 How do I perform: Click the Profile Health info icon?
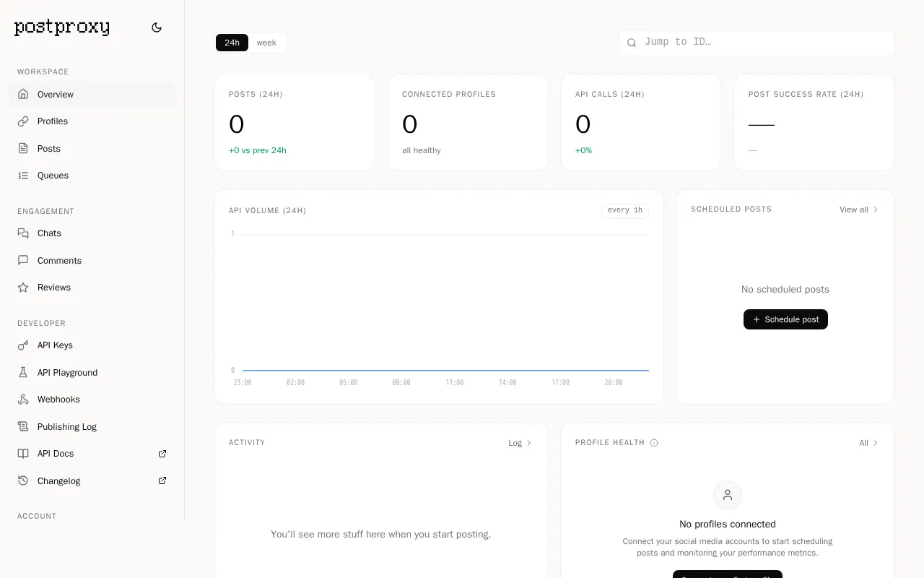[x=654, y=443]
